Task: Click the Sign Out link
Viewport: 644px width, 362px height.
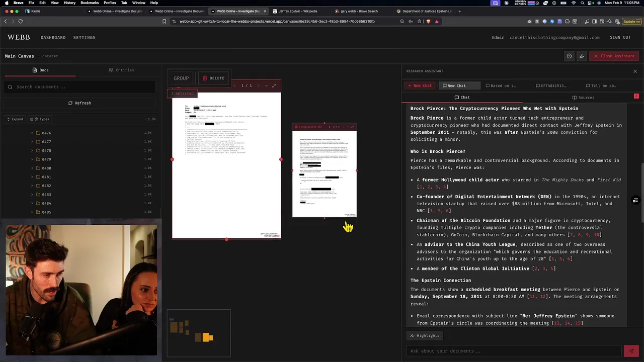Action: pyautogui.click(x=620, y=37)
